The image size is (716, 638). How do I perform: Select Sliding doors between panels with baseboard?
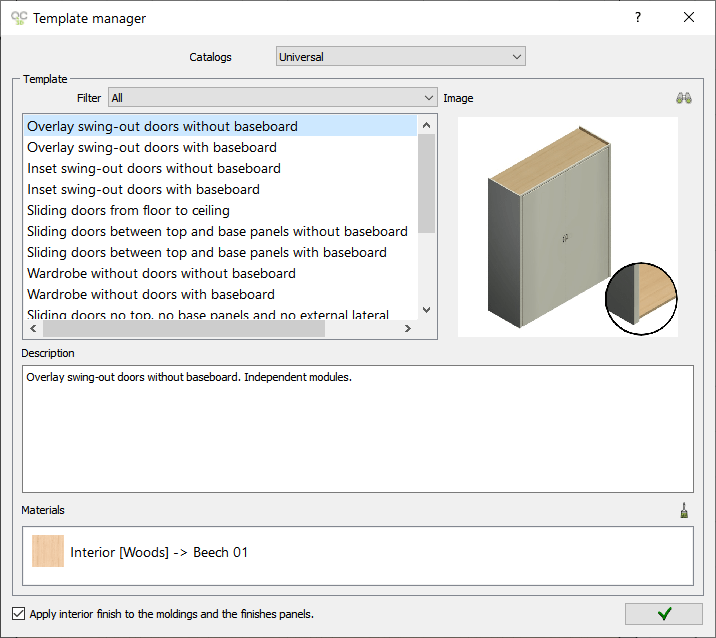(x=220, y=252)
